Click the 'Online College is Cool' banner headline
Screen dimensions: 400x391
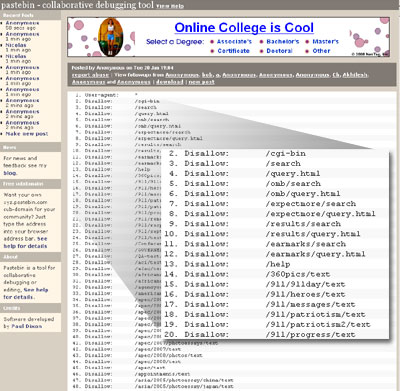click(x=244, y=28)
